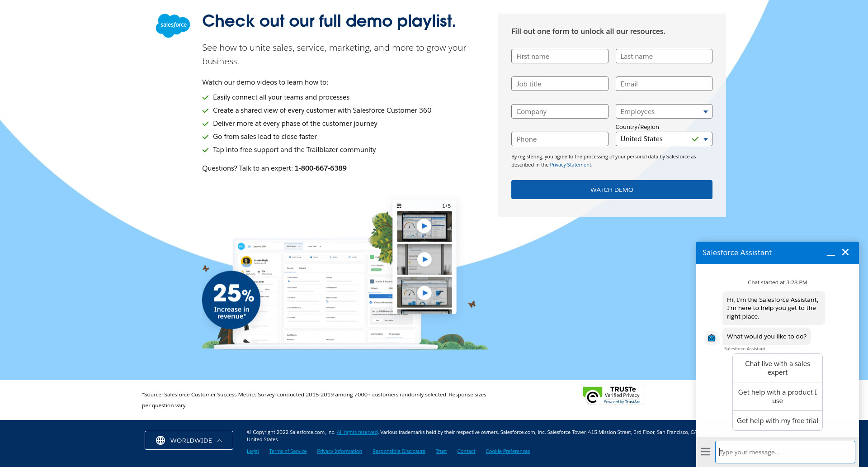
Task: Open the Trust footer link
Action: [x=441, y=451]
